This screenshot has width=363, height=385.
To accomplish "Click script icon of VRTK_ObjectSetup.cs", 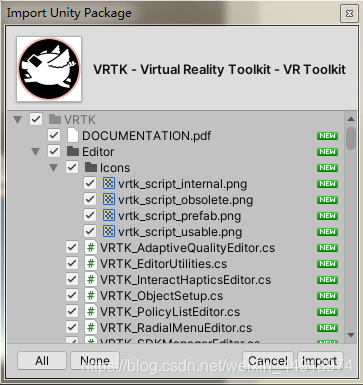I will 91,295.
